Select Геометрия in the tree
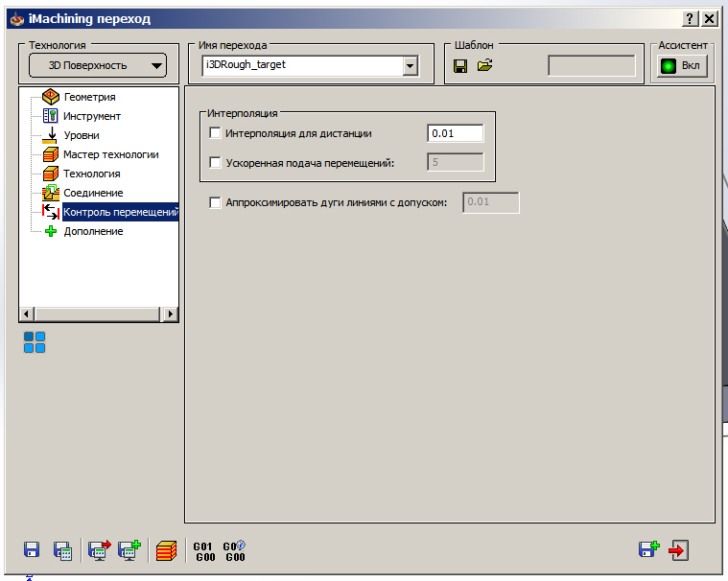This screenshot has height=581, width=728. [x=89, y=97]
